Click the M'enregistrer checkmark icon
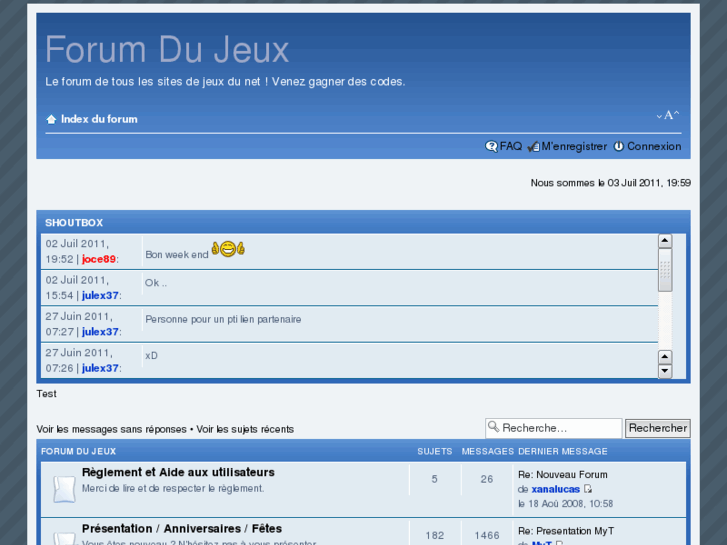The width and height of the screenshot is (727, 545). [533, 147]
